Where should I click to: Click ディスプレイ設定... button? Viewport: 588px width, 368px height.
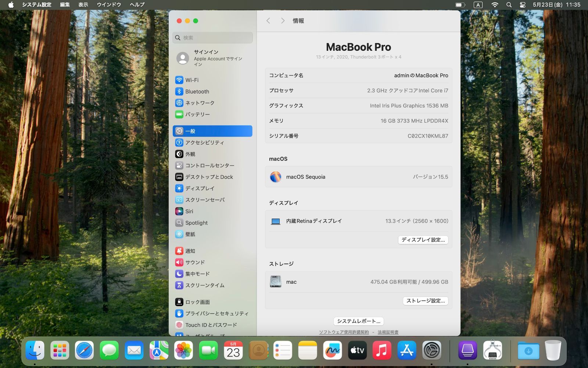[x=423, y=240]
